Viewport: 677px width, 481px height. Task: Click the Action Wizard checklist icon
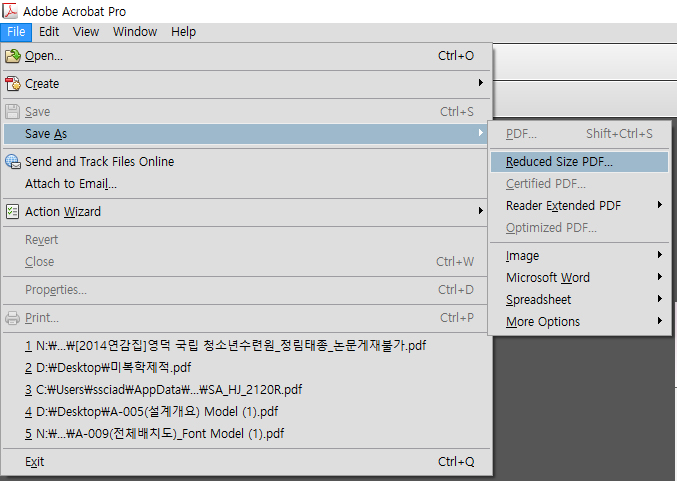point(13,212)
